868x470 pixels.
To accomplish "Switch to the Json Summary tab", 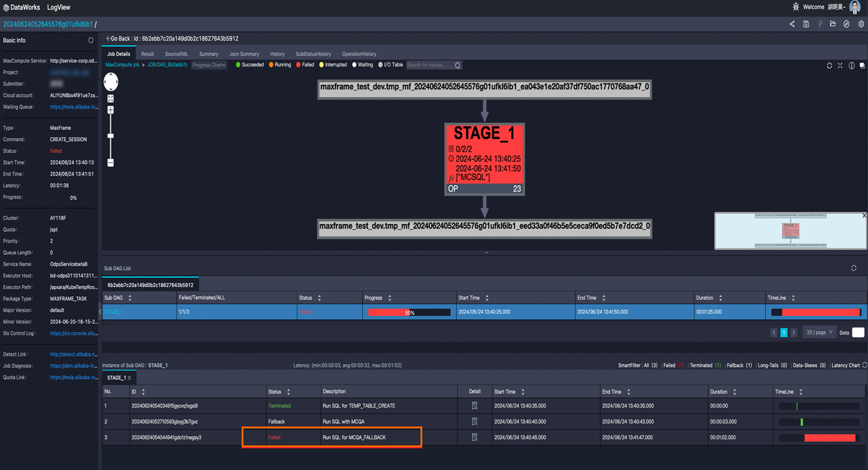I will 244,54.
